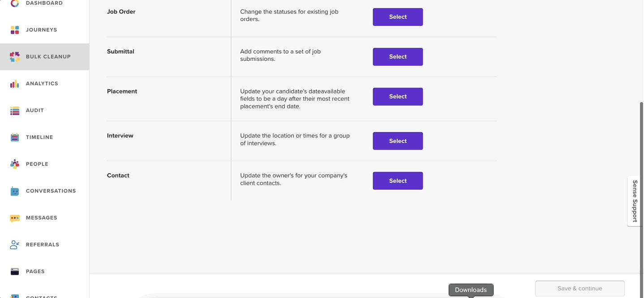
Task: Open the Dashboard icon in sidebar
Action: (15, 3)
